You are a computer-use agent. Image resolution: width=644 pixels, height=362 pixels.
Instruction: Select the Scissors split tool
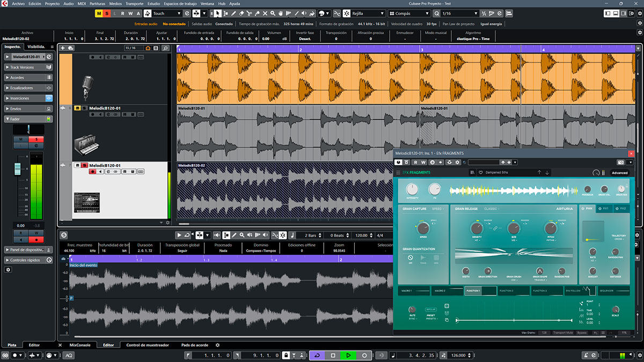tap(250, 13)
